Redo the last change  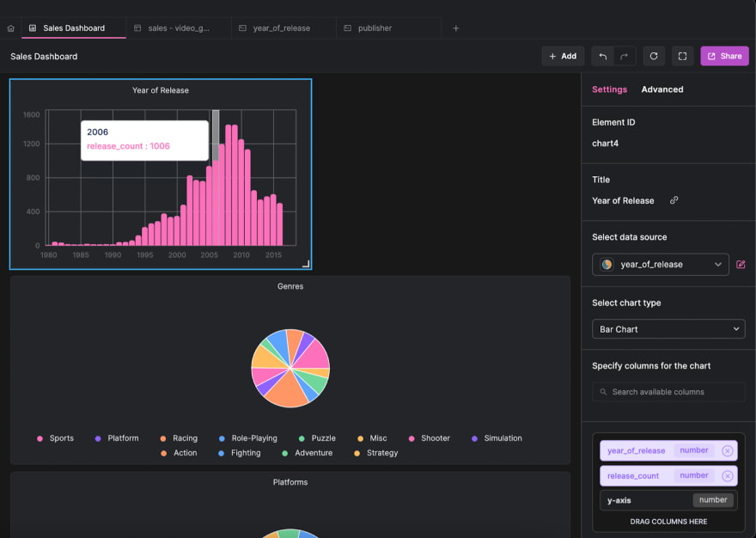625,56
